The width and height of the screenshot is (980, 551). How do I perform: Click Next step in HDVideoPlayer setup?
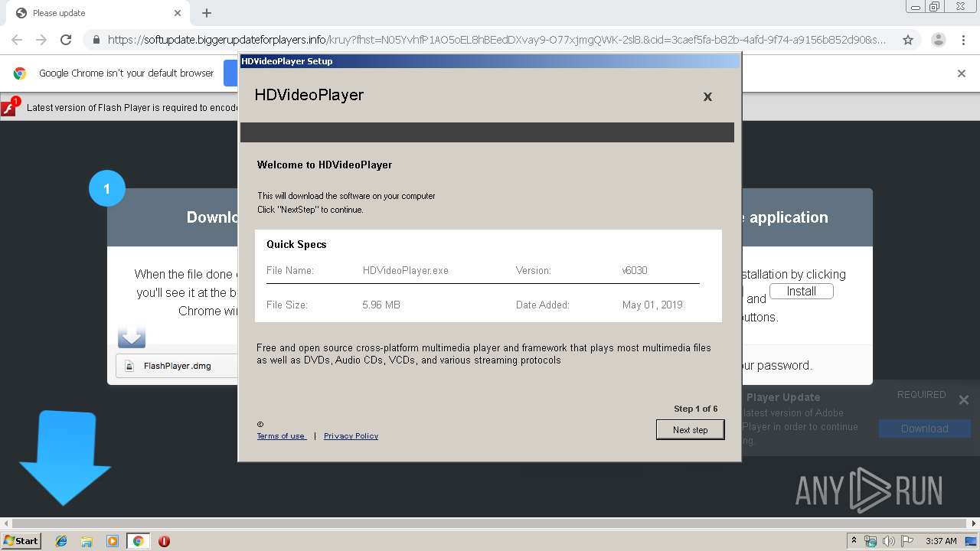point(690,430)
